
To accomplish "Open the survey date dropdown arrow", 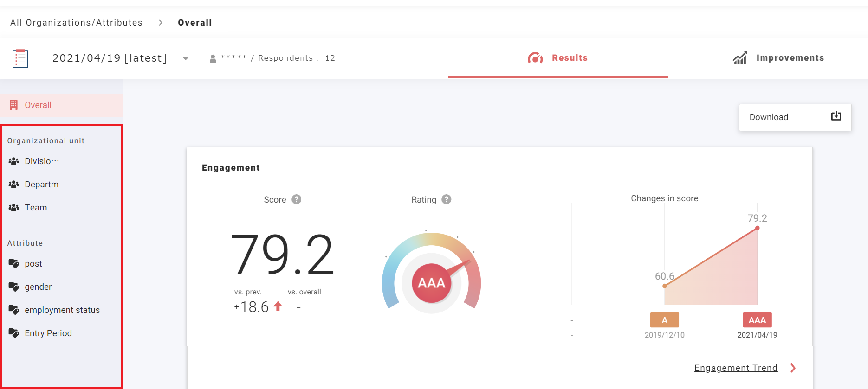I will pyautogui.click(x=186, y=59).
